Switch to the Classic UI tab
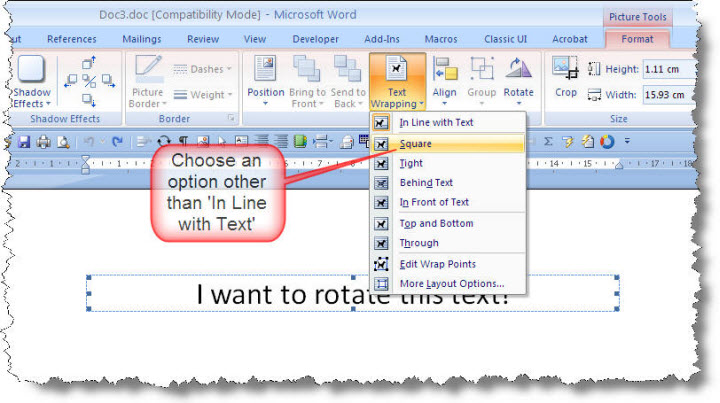Image resolution: width=720 pixels, height=403 pixels. pos(506,39)
